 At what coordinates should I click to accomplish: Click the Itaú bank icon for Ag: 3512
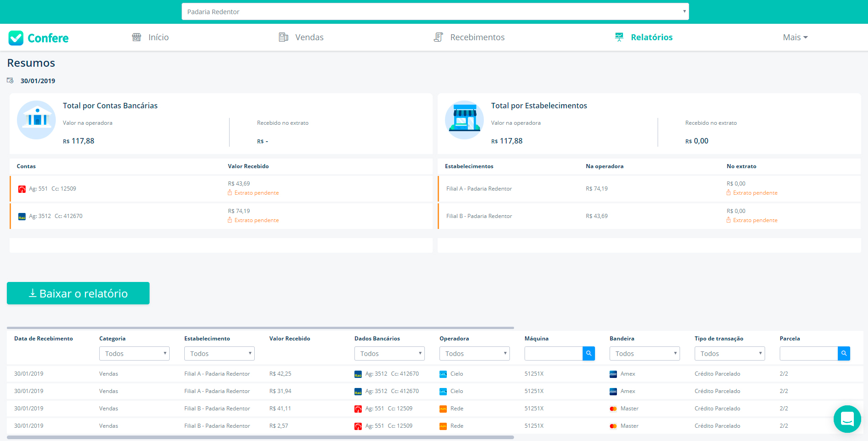click(22, 217)
